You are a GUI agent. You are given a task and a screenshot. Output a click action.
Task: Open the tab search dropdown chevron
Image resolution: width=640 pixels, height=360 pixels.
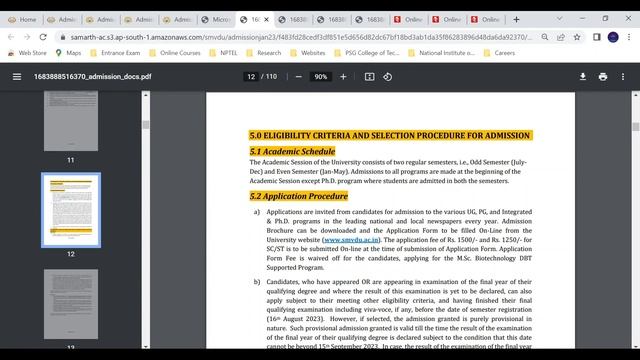(x=559, y=19)
